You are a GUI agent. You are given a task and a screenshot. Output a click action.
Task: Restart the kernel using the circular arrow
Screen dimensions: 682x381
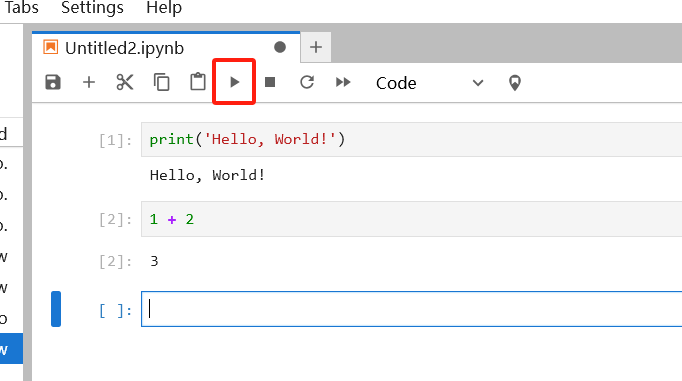point(307,82)
